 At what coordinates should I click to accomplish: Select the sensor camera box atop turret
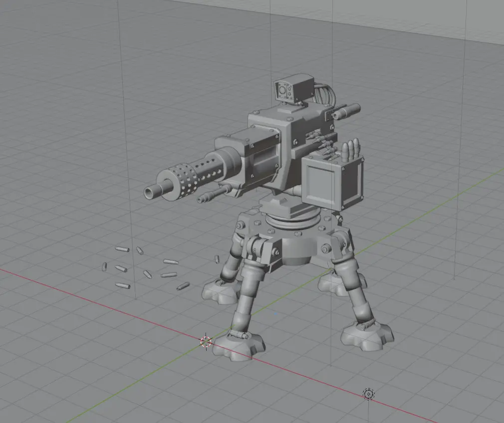pos(294,87)
